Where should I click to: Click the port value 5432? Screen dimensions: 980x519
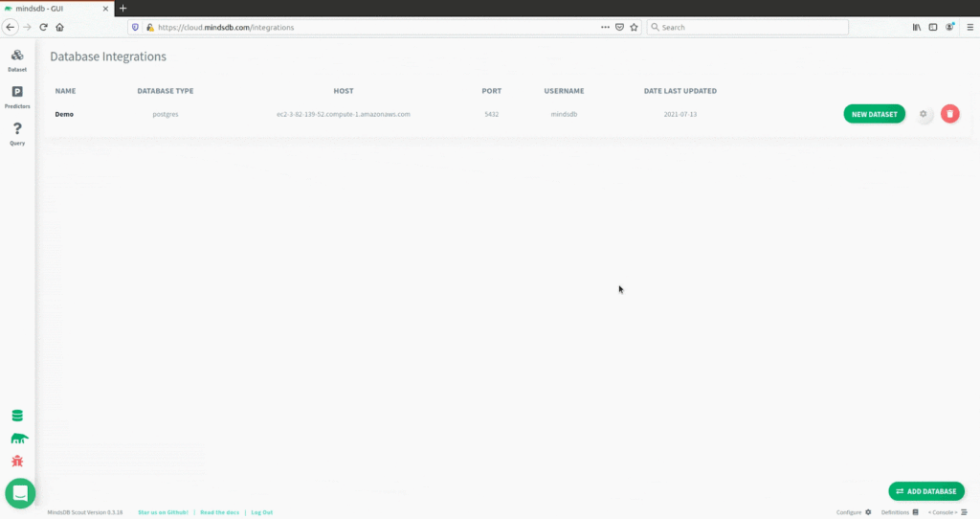491,114
